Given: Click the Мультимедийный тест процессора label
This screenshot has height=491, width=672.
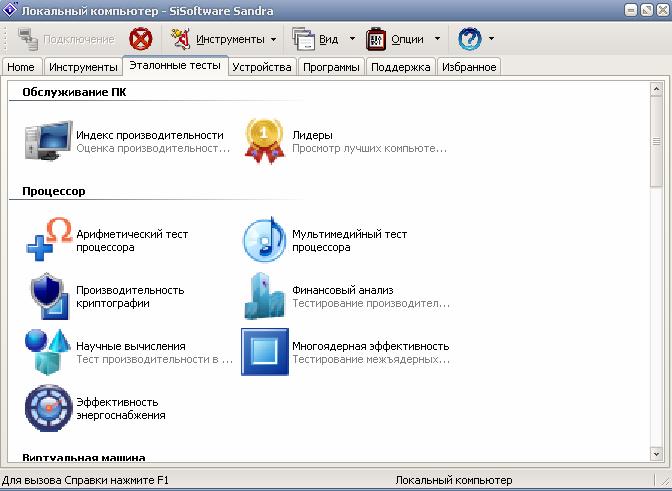Looking at the screenshot, I should click(349, 240).
